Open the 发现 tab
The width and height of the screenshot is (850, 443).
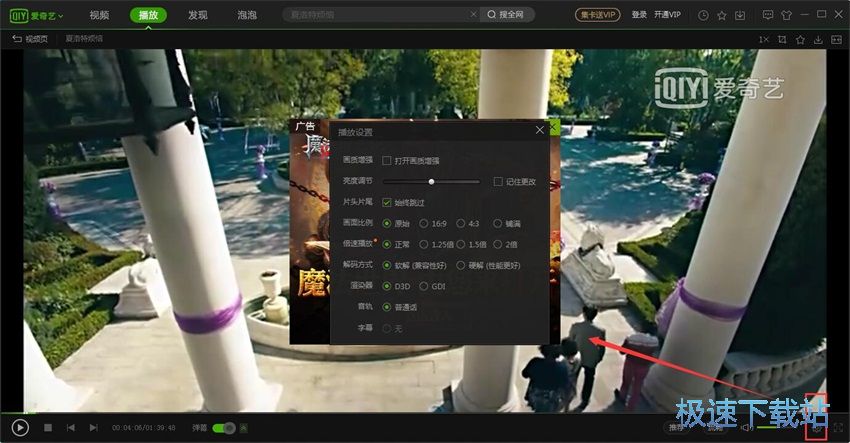point(198,15)
